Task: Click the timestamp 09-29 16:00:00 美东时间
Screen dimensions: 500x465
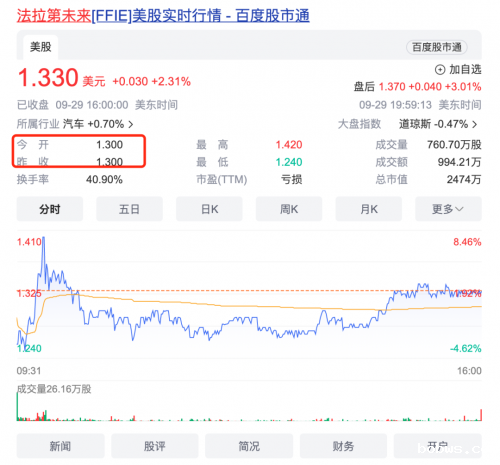Action: [x=116, y=105]
